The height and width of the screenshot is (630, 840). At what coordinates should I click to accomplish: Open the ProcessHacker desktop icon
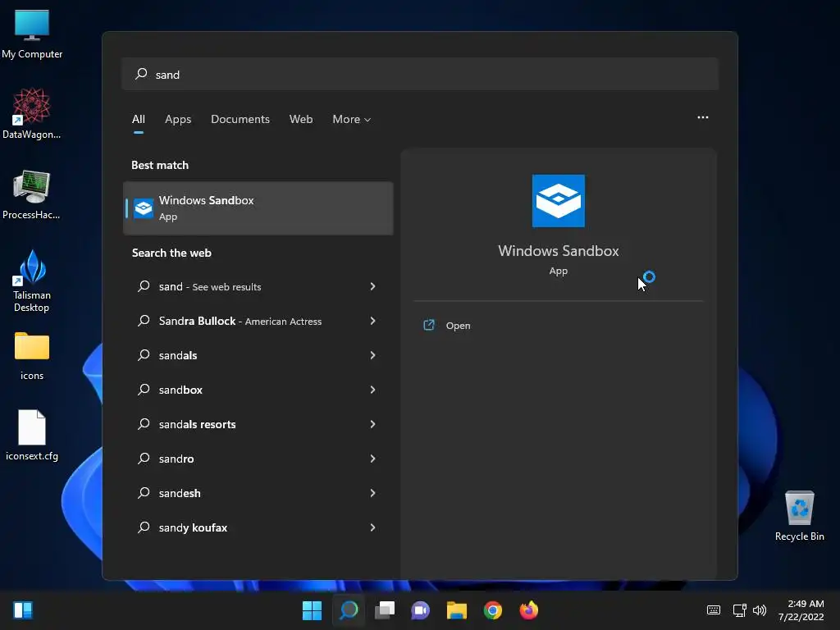click(x=32, y=194)
